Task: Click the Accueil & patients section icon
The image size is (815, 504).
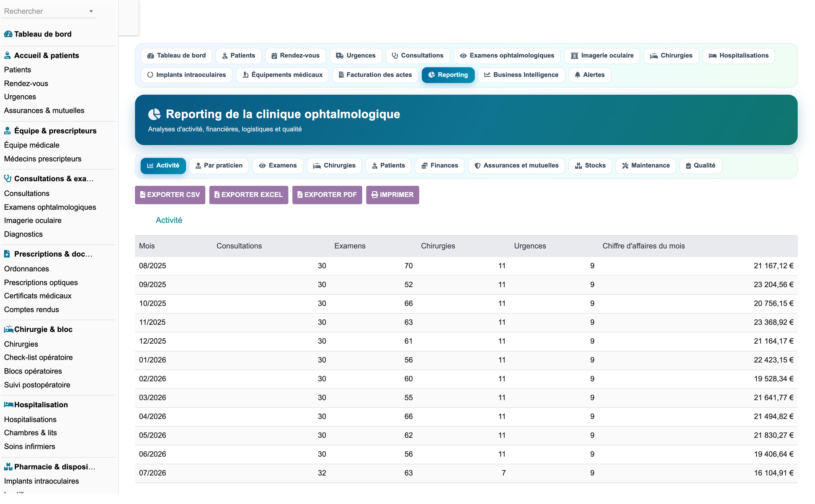Action: pos(8,55)
